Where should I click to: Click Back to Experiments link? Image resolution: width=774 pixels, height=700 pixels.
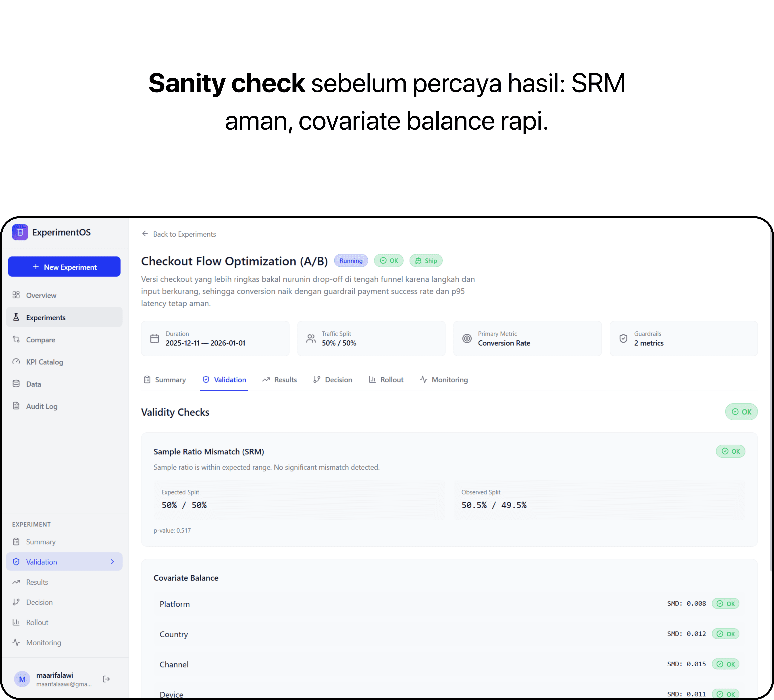click(184, 234)
